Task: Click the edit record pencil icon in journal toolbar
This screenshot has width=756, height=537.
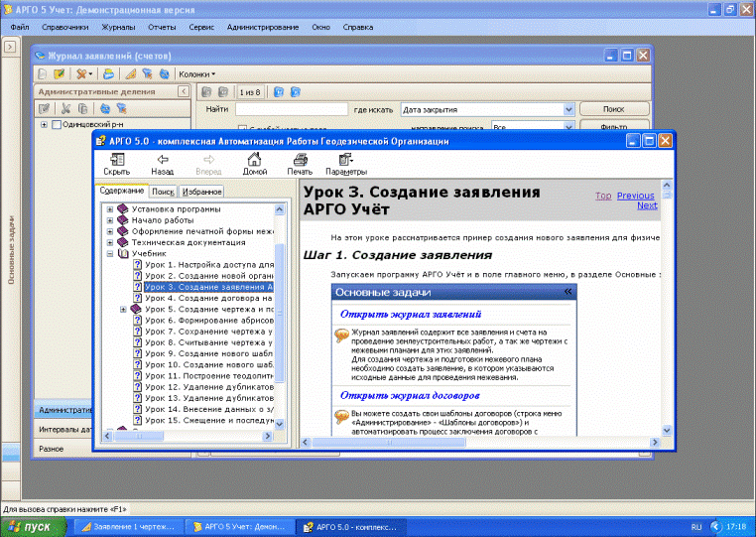Action: click(x=59, y=73)
